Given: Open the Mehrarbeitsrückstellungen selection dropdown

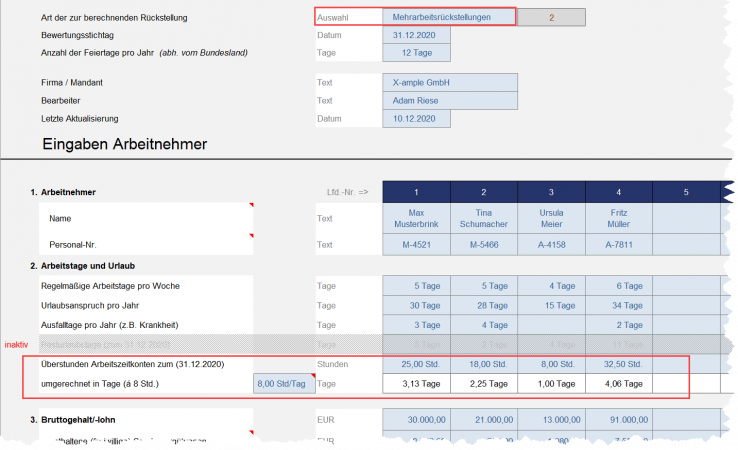Looking at the screenshot, I should (449, 17).
